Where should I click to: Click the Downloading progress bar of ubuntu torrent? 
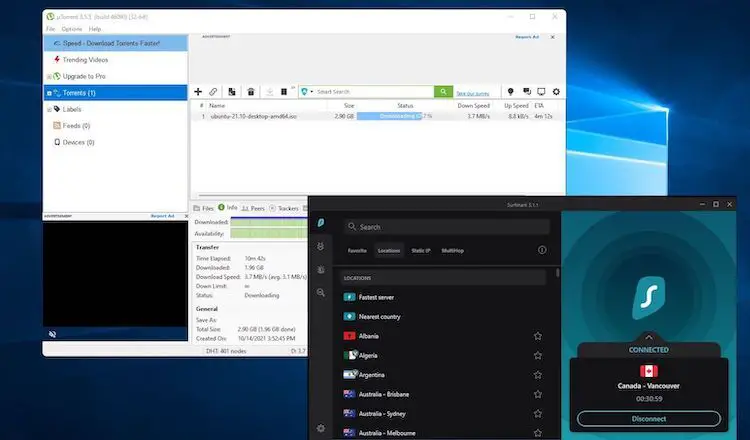coord(389,116)
